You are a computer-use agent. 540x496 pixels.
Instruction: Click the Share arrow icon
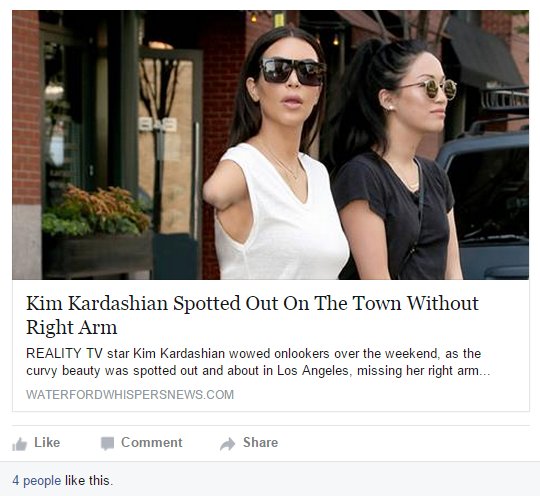pos(227,444)
